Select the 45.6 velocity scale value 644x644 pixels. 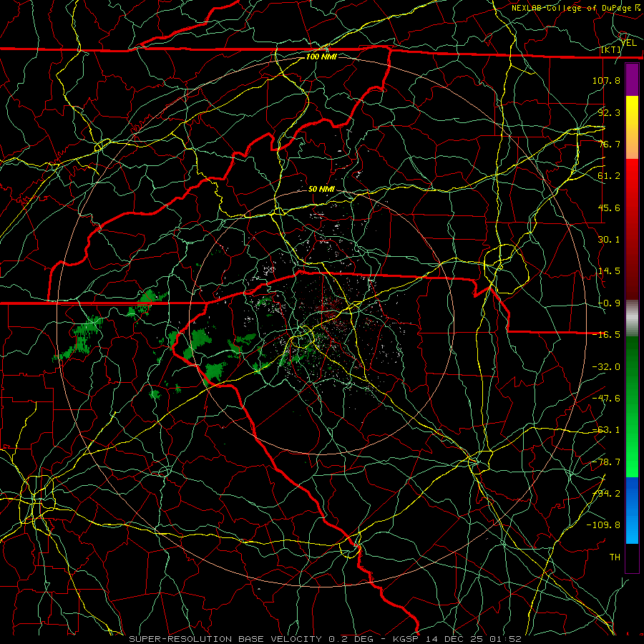pyautogui.click(x=609, y=208)
